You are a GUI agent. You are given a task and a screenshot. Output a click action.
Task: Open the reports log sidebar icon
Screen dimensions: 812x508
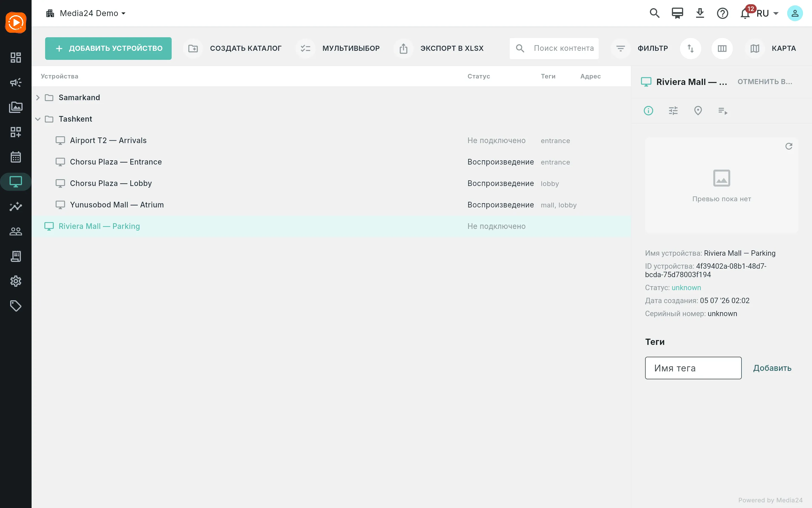16,256
